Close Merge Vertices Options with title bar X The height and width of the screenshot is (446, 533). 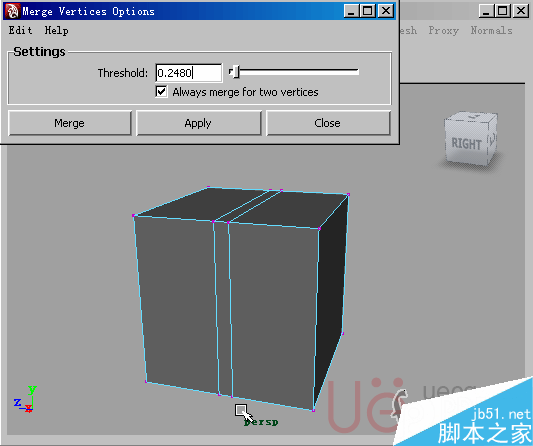pos(386,11)
